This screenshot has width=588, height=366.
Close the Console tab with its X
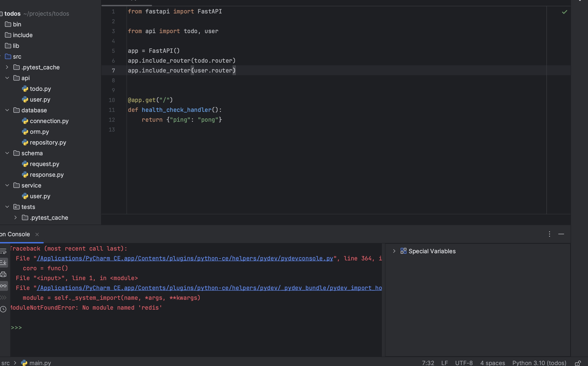[37, 234]
